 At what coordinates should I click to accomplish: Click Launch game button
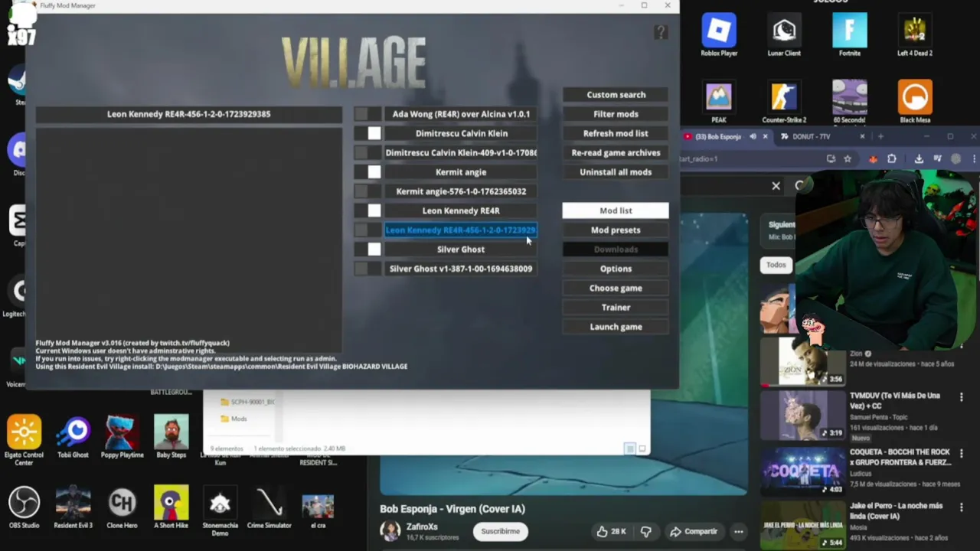[616, 327]
